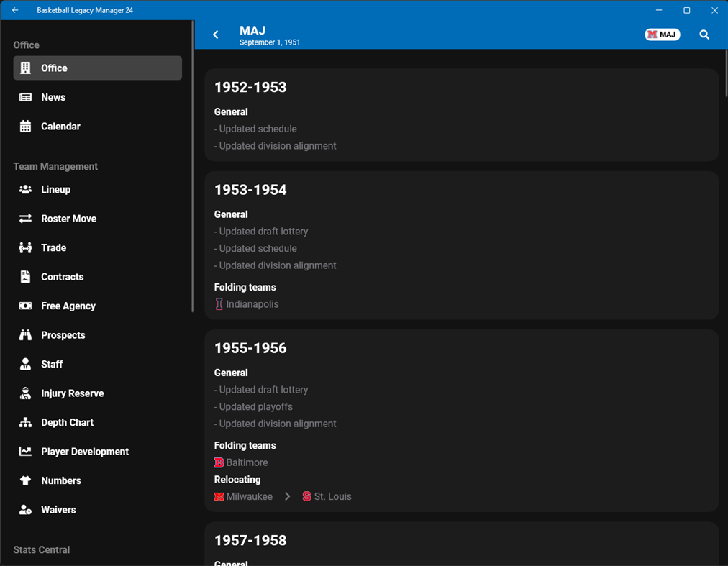Click the main content vertical scrollbar

pyautogui.click(x=726, y=73)
